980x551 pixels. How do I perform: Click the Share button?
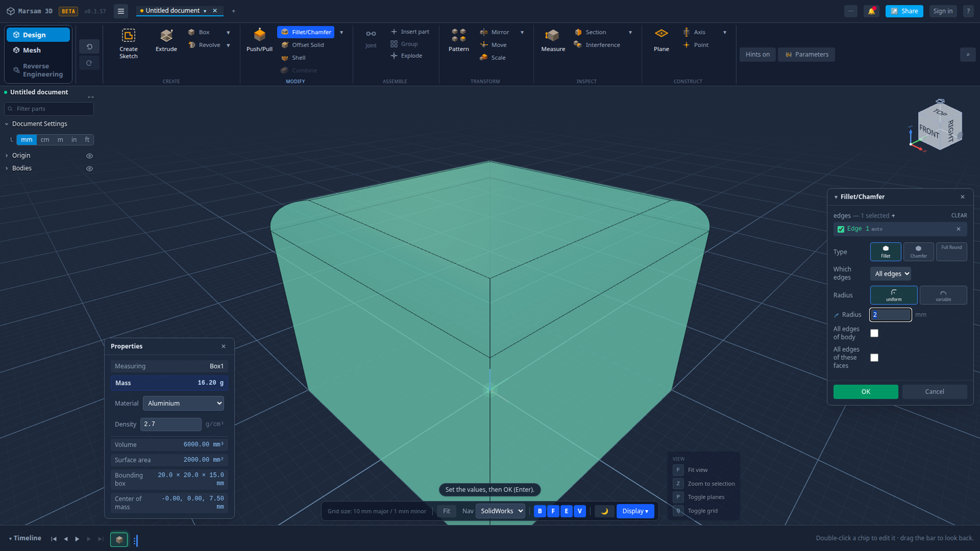click(x=904, y=11)
